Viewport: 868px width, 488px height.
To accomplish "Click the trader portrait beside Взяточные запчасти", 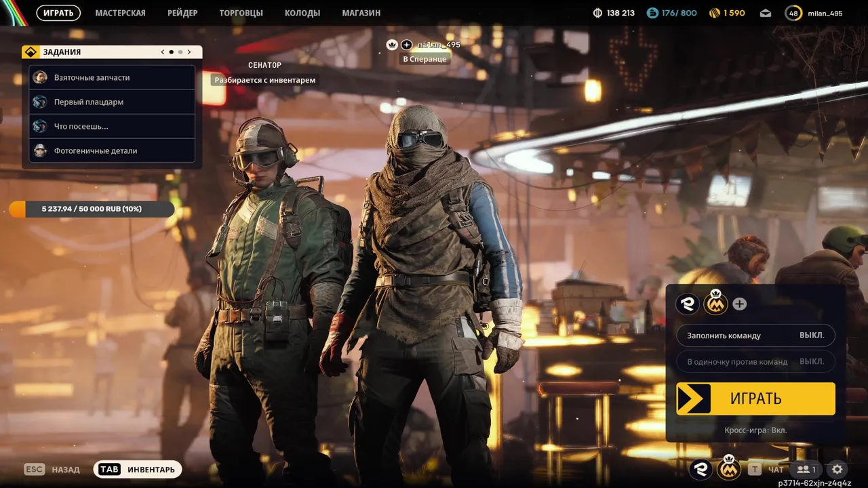I will click(x=40, y=77).
